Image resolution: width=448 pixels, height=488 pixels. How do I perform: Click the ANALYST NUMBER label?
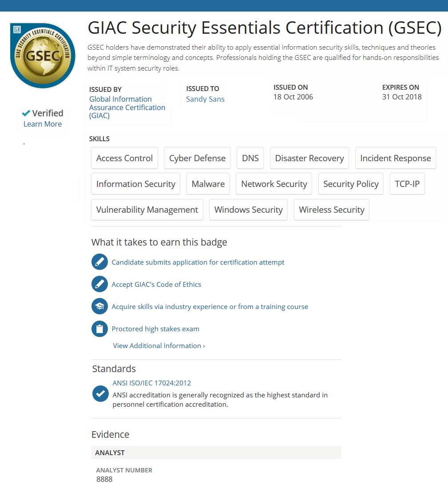click(124, 470)
